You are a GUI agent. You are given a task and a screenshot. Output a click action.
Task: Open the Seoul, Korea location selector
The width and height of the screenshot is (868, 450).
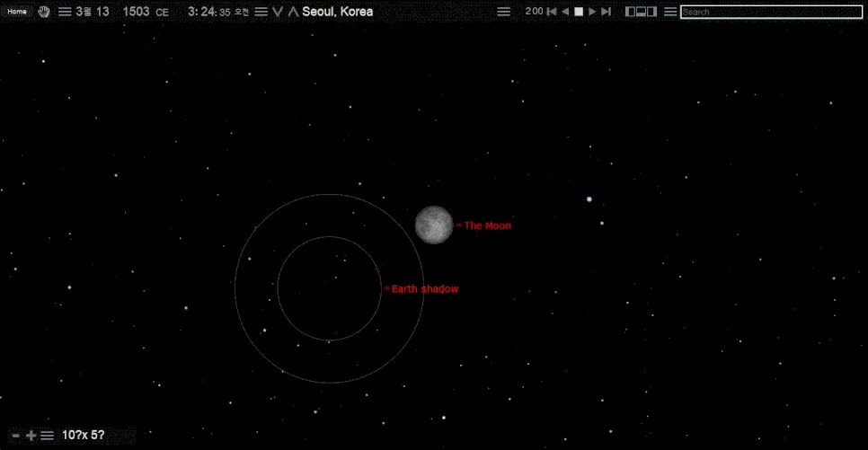[338, 12]
